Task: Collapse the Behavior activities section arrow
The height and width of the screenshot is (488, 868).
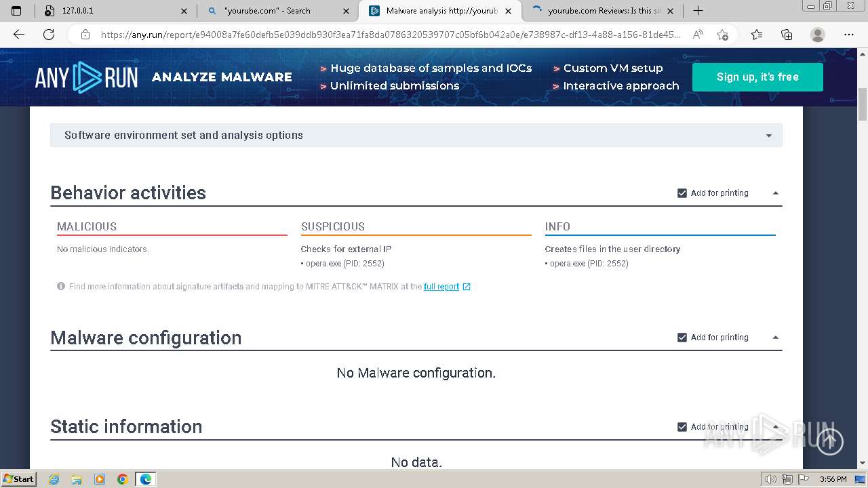Action: click(775, 193)
